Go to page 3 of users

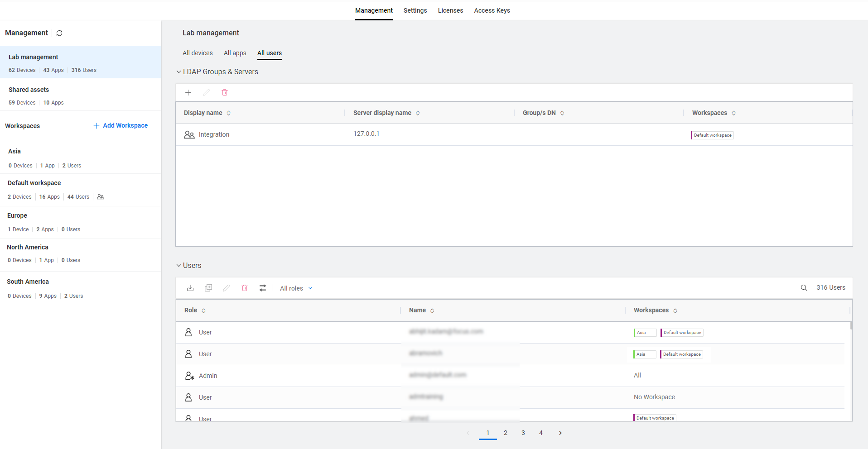click(523, 433)
